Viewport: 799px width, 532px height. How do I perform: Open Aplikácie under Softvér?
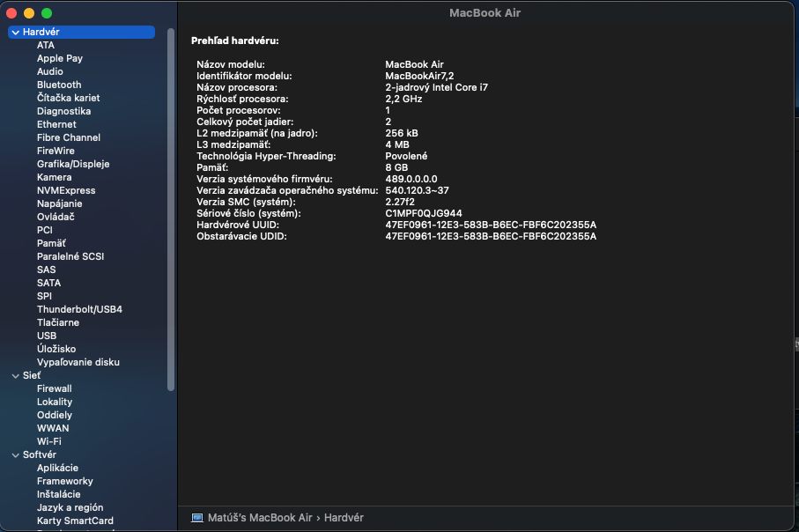[57, 468]
